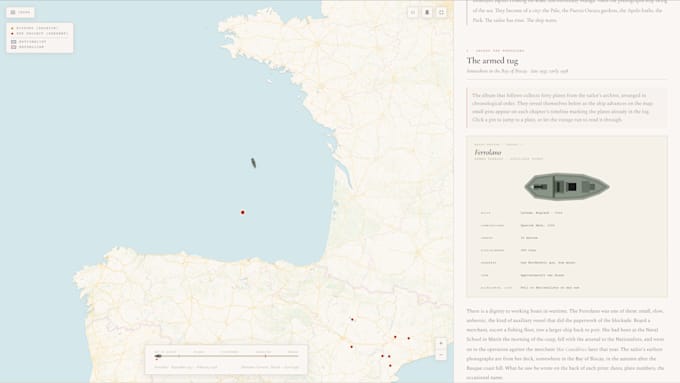Click the first map toolbar icon
The height and width of the screenshot is (383, 680).
click(412, 12)
